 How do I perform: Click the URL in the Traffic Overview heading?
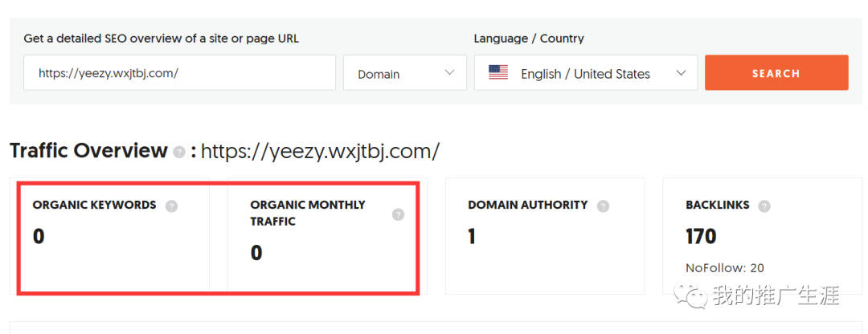click(x=320, y=151)
